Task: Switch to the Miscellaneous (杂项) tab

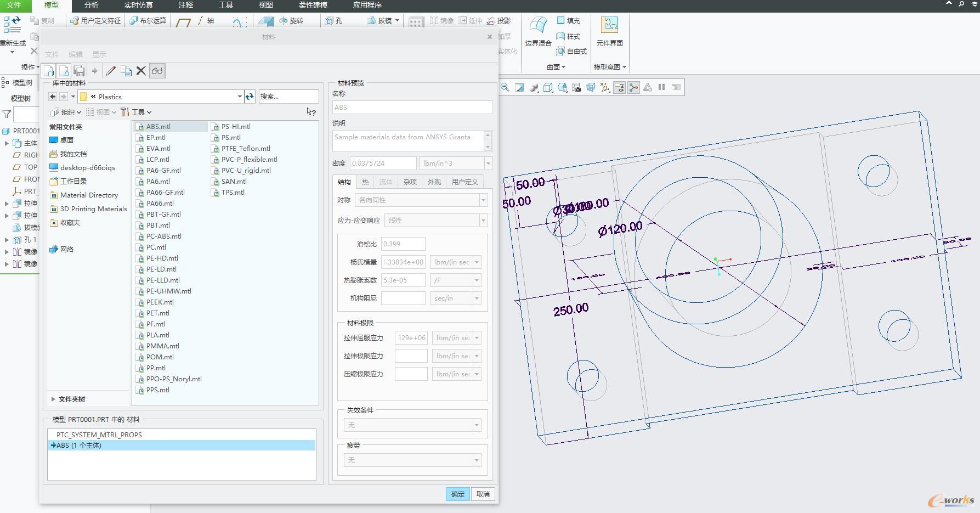Action: tap(410, 182)
